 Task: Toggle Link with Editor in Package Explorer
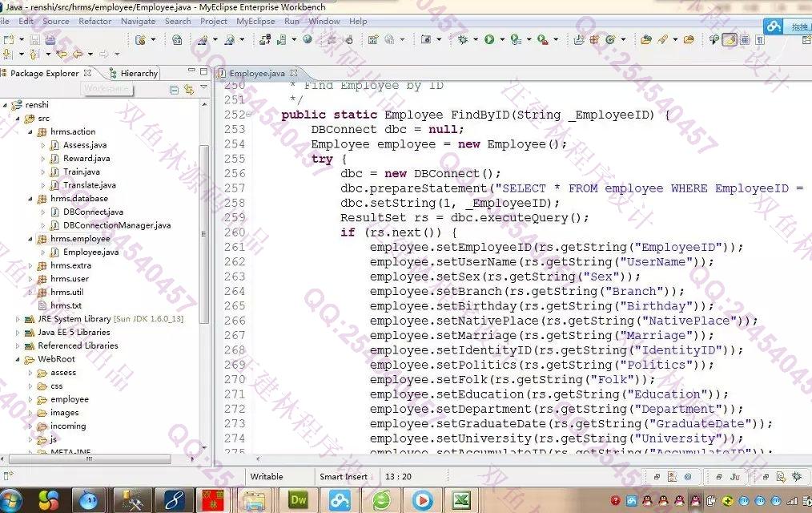pos(189,90)
